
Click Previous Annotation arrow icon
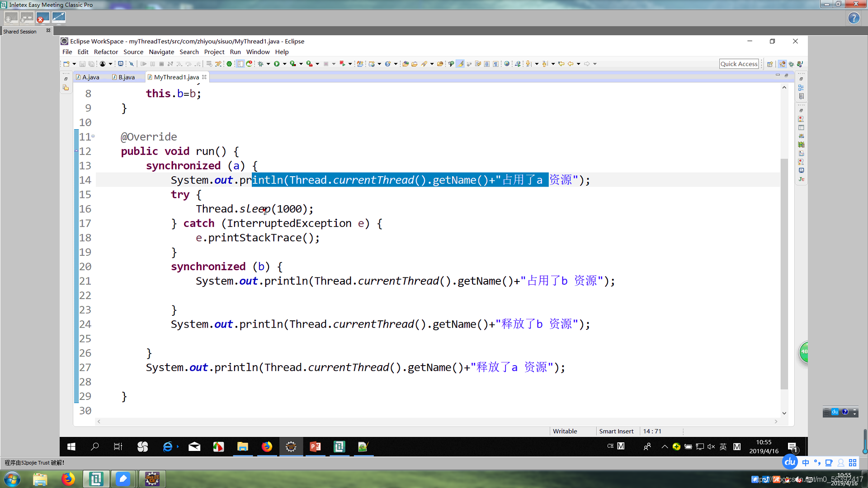(544, 64)
